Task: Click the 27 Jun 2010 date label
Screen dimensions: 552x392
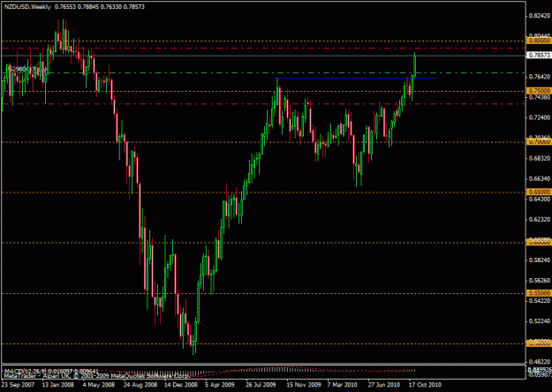Action: pos(384,385)
